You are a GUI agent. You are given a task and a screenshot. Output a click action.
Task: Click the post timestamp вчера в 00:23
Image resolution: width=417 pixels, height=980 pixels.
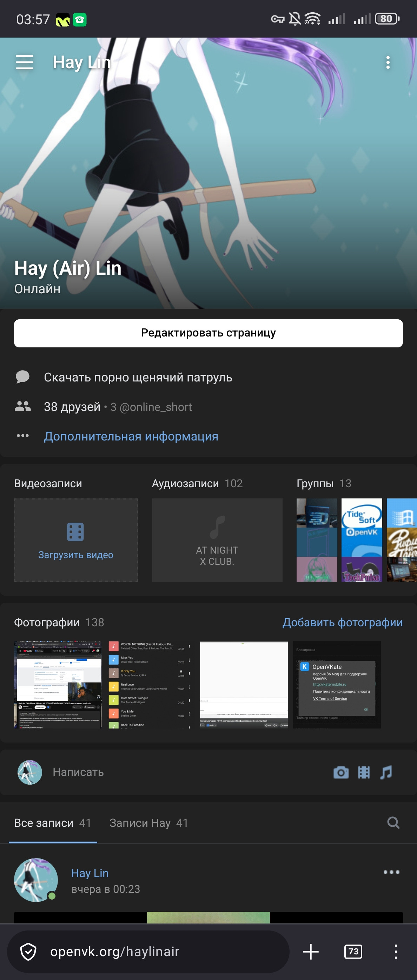[105, 889]
